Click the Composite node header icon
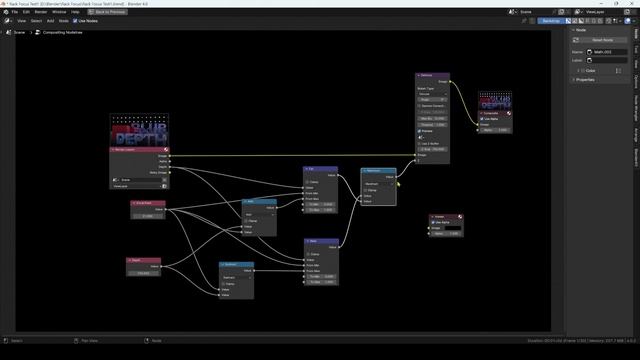 pos(509,113)
